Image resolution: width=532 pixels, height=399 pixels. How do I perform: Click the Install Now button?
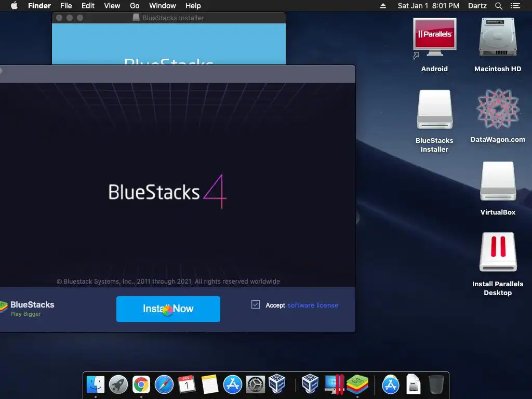[168, 309]
